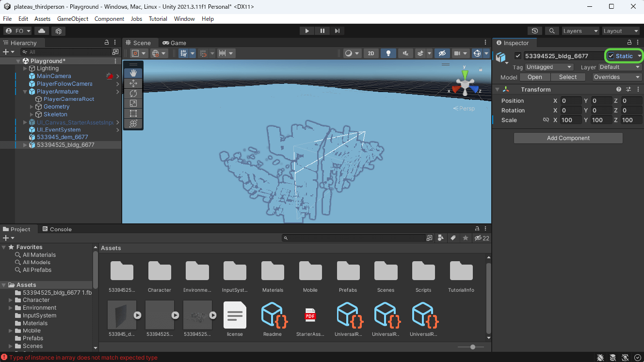Open the Window menu
This screenshot has height=362, width=644.
click(x=184, y=19)
